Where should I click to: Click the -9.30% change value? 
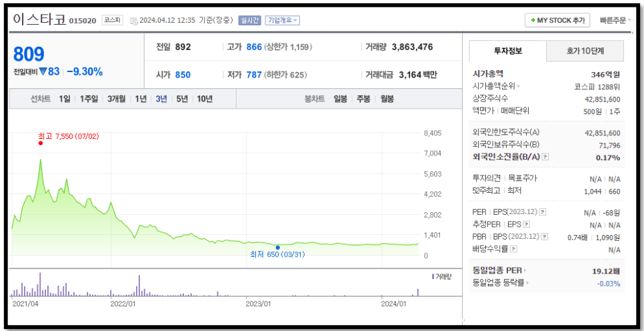point(85,72)
